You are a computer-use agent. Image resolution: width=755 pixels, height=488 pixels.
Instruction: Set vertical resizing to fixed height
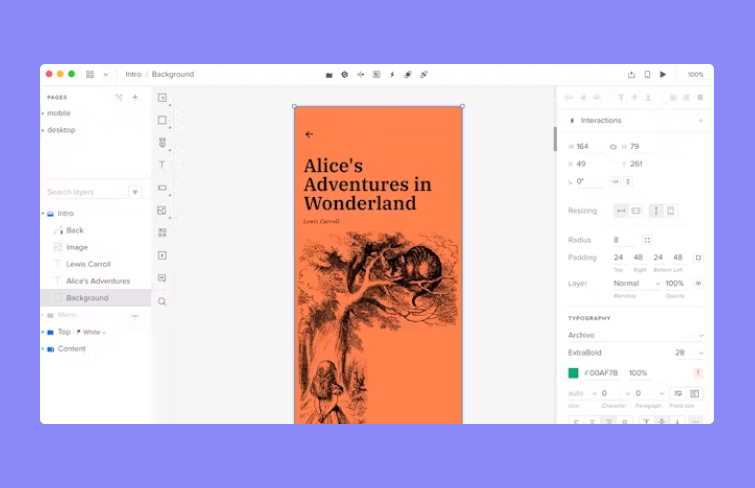click(656, 211)
